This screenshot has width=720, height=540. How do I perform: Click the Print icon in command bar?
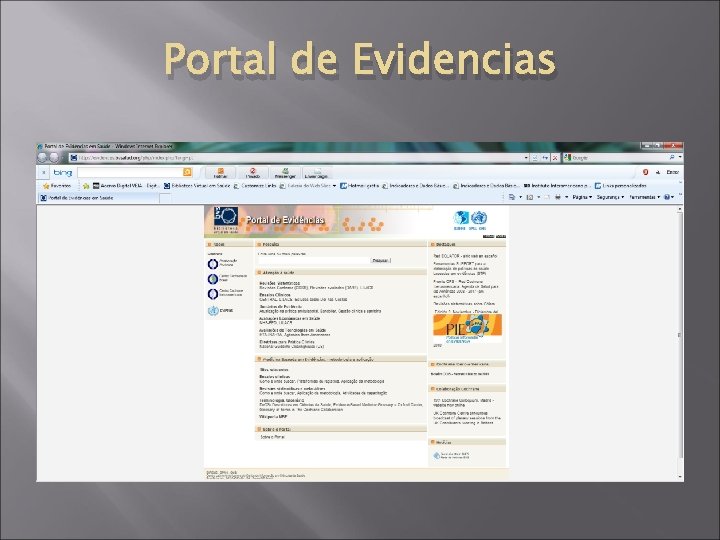tap(557, 197)
